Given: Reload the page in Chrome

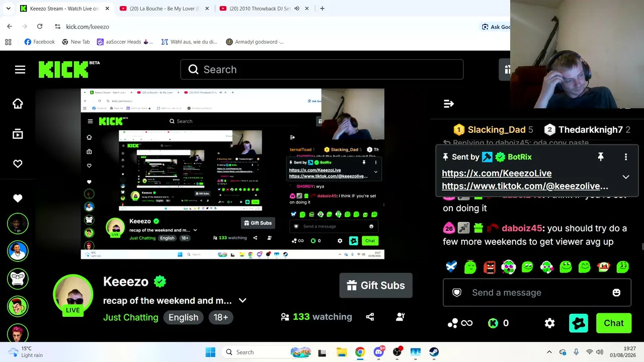Looking at the screenshot, I should [x=40, y=27].
